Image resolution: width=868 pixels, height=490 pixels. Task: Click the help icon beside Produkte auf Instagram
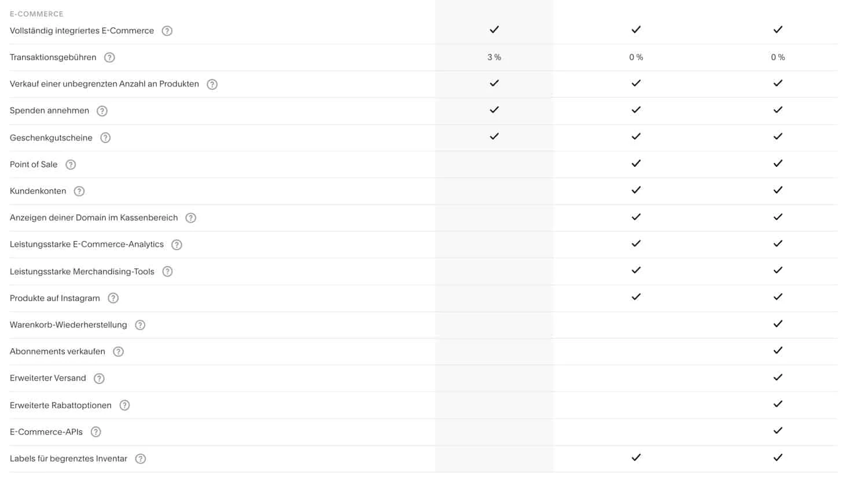click(113, 298)
